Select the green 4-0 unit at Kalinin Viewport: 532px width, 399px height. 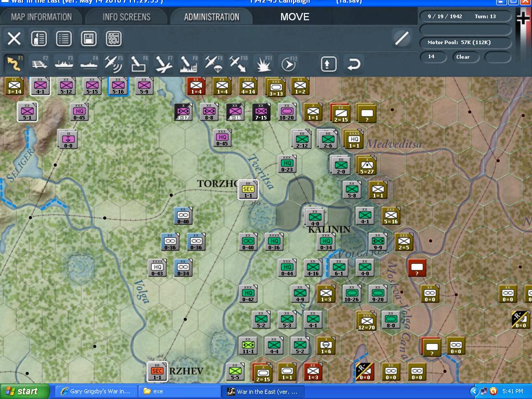[314, 217]
